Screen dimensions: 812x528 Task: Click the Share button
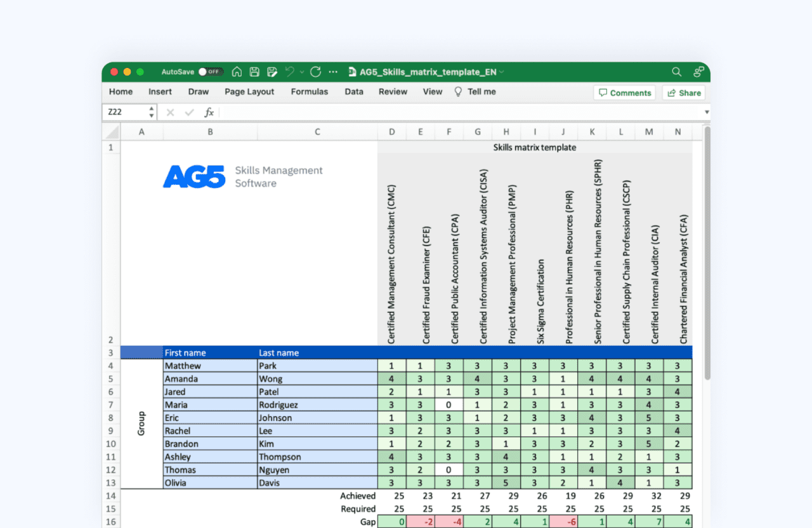click(x=684, y=93)
